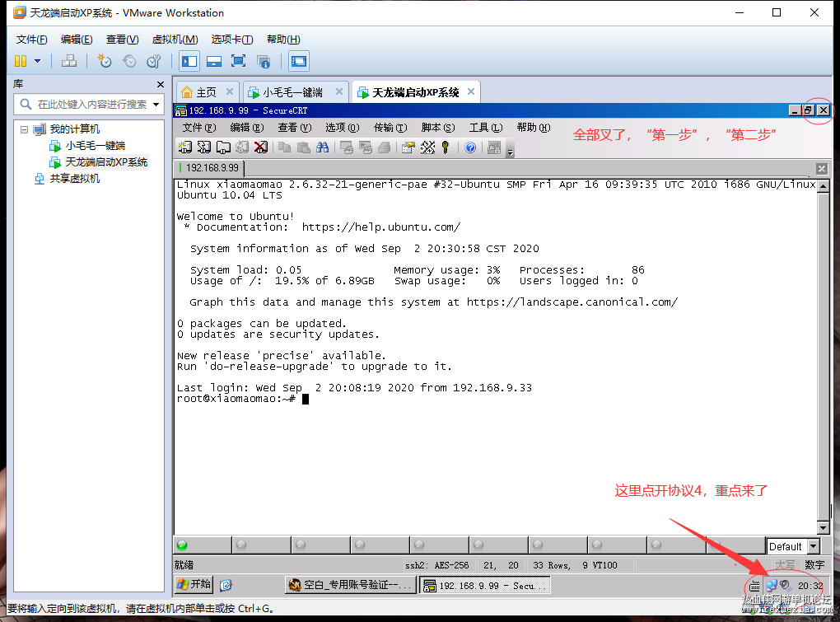Open VMware 文件(F) menu
The image size is (840, 622).
coord(31,39)
